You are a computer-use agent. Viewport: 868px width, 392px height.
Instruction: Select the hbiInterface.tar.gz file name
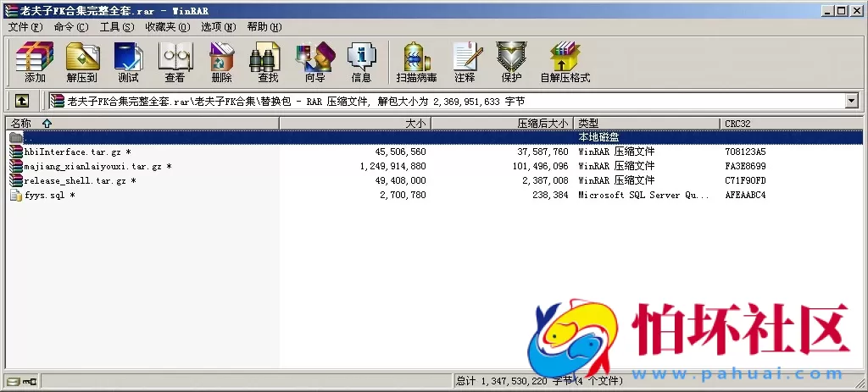click(77, 152)
